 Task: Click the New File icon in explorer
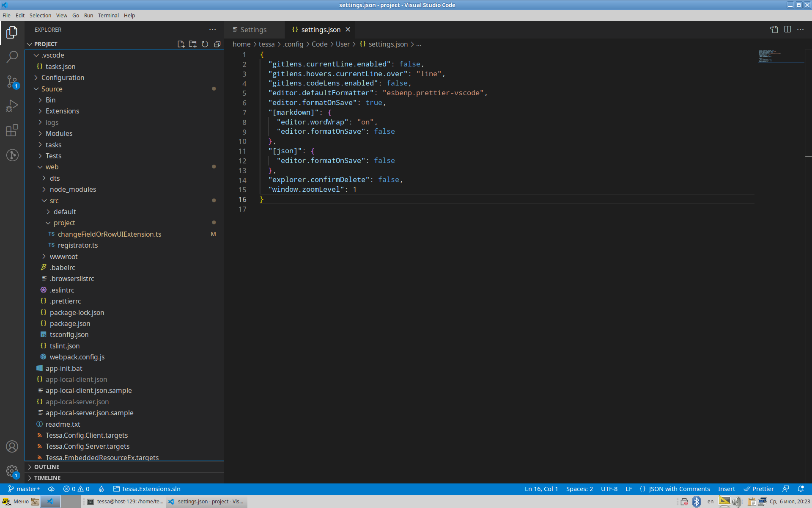[x=181, y=44]
